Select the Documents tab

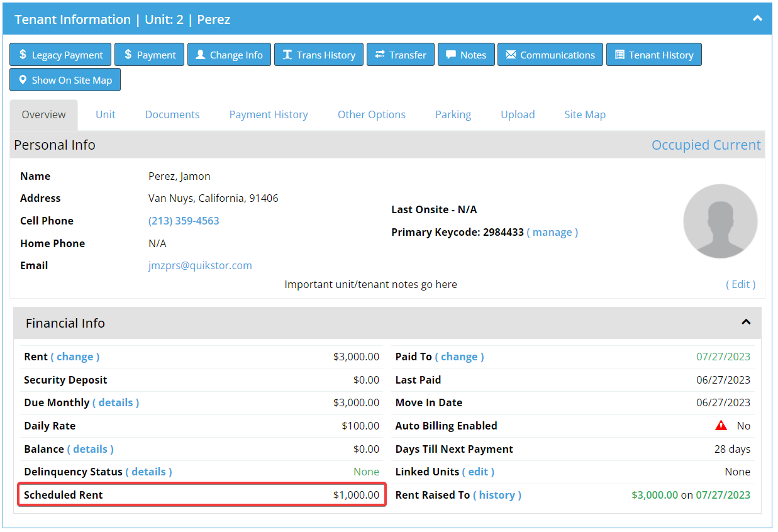[172, 114]
